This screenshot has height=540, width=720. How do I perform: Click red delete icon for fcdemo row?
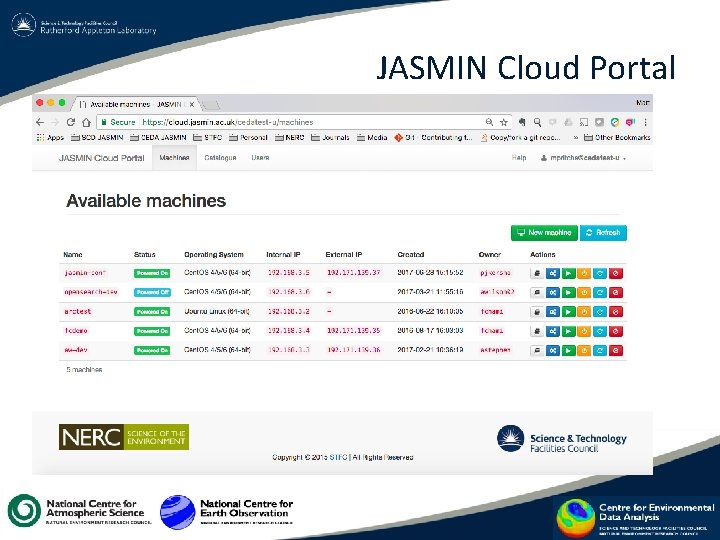[x=616, y=331]
